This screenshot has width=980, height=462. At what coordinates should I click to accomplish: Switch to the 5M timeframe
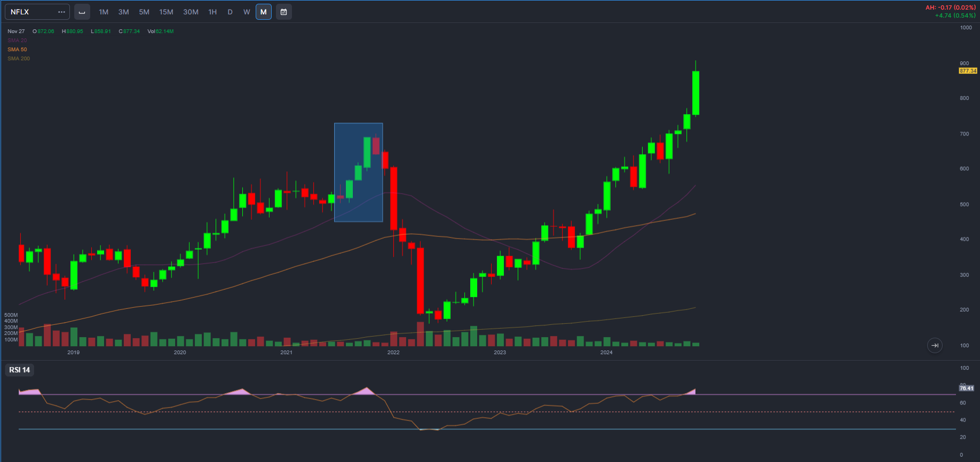pos(144,12)
